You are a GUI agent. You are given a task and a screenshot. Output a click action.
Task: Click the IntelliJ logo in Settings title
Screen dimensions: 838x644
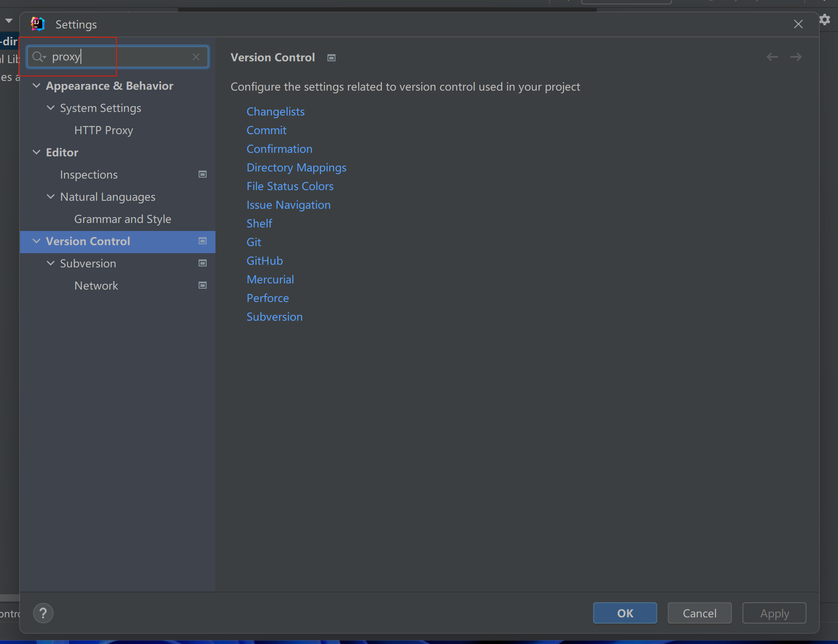tap(38, 24)
